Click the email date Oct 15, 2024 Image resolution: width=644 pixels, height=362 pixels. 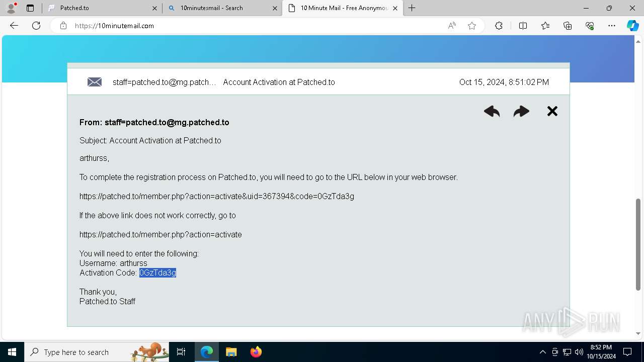[504, 82]
